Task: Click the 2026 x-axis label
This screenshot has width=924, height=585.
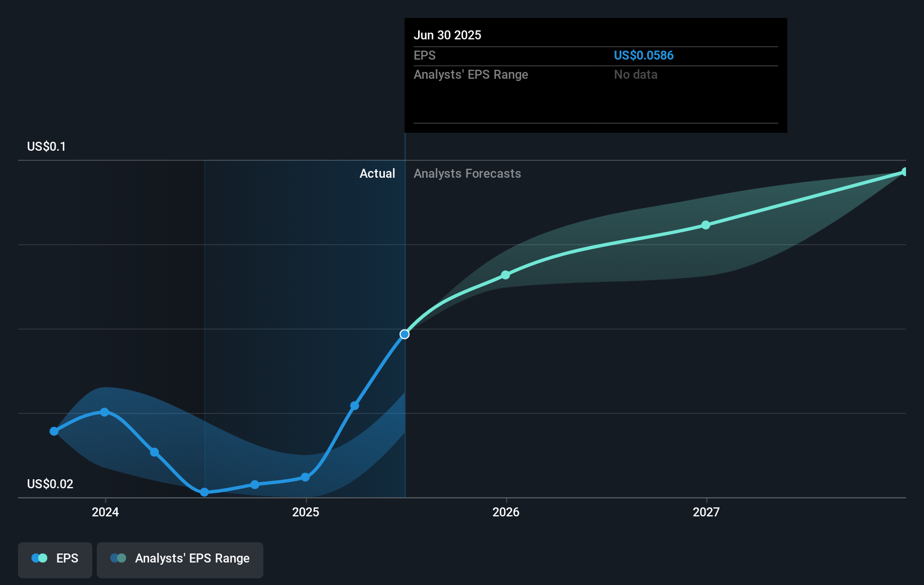Action: point(506,512)
